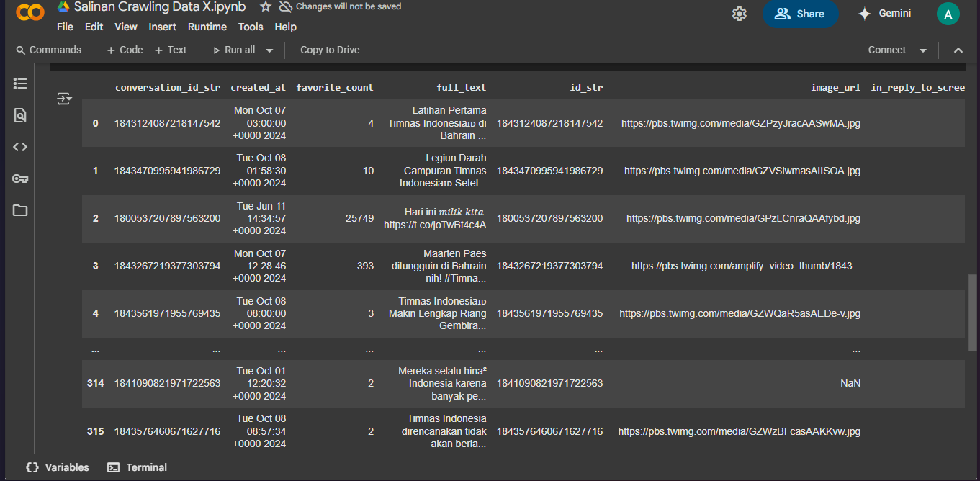The image size is (980, 481).
Task: Add a new Code cell
Action: tap(125, 50)
